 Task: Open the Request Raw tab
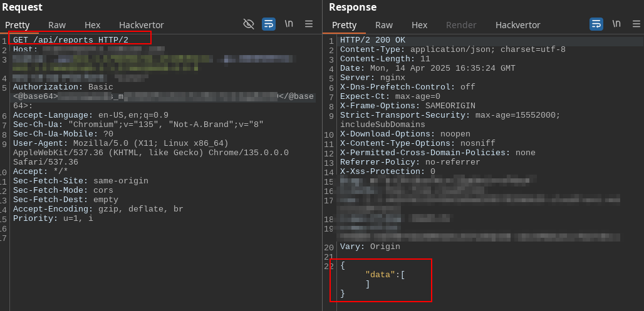click(56, 25)
